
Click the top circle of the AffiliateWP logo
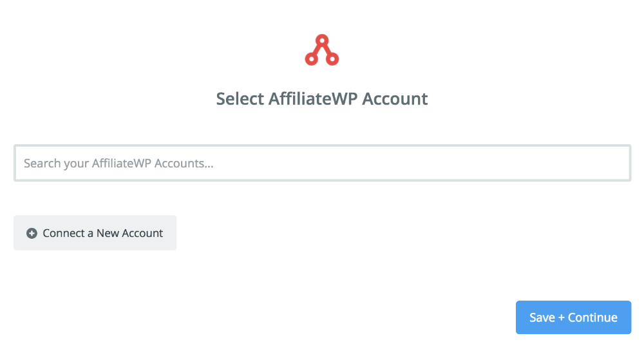pyautogui.click(x=322, y=41)
